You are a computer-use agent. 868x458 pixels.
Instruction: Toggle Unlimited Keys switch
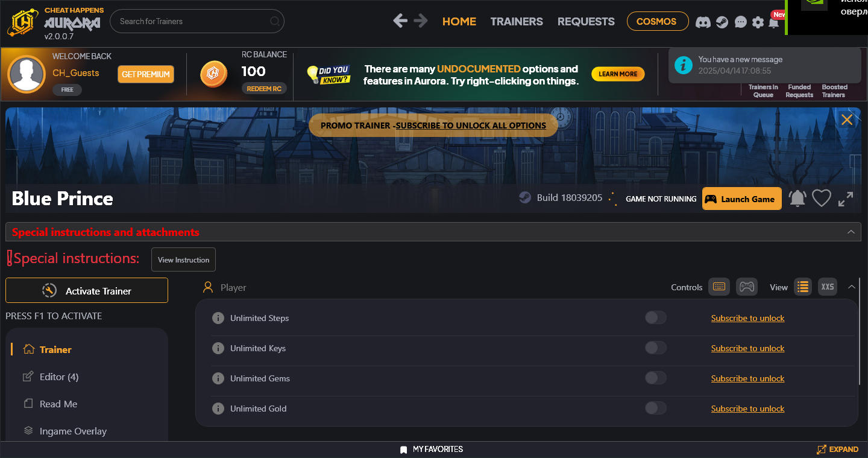pyautogui.click(x=655, y=348)
